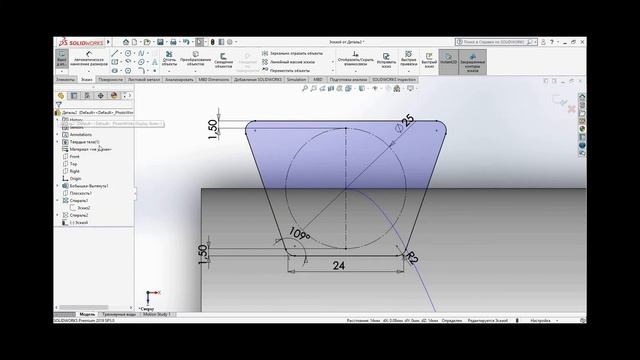Open dropdown under Quick Snaps
Screen dimensions: 640x360
[x=408, y=71]
